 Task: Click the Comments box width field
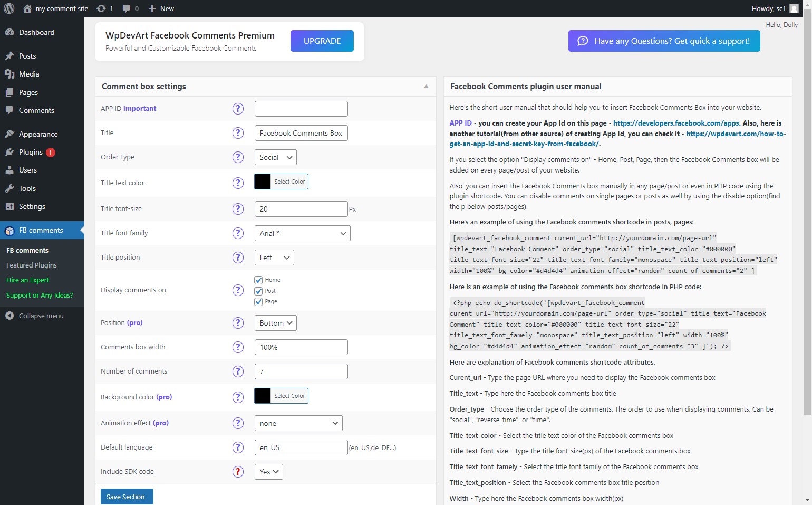pos(301,347)
